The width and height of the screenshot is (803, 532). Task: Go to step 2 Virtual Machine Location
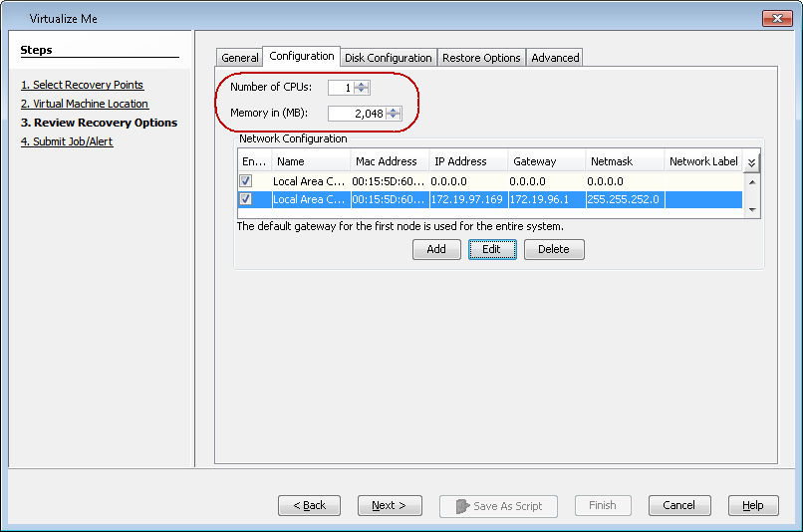point(85,104)
